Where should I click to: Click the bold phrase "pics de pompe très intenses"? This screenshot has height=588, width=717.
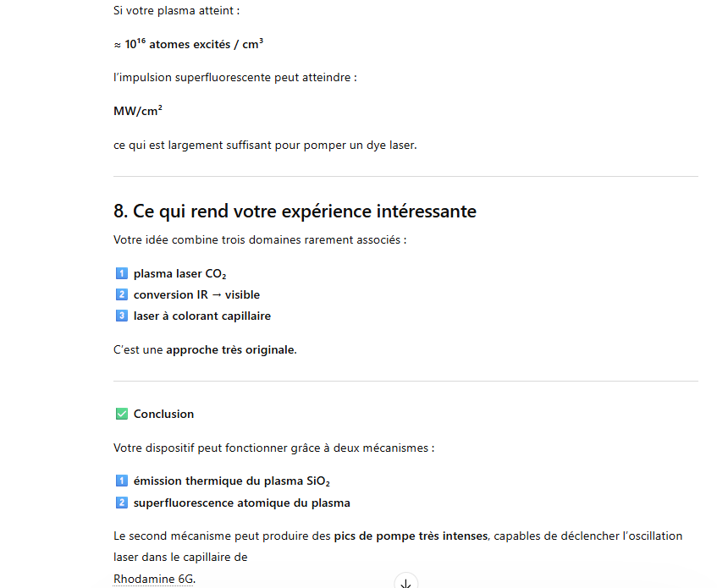click(411, 536)
